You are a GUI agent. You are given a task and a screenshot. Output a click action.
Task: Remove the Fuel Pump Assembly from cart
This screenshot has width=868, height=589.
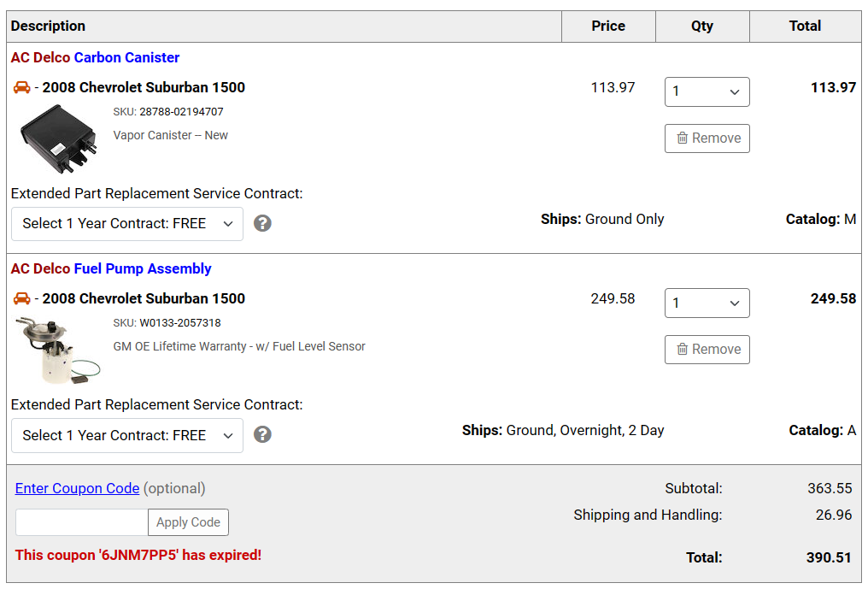707,350
